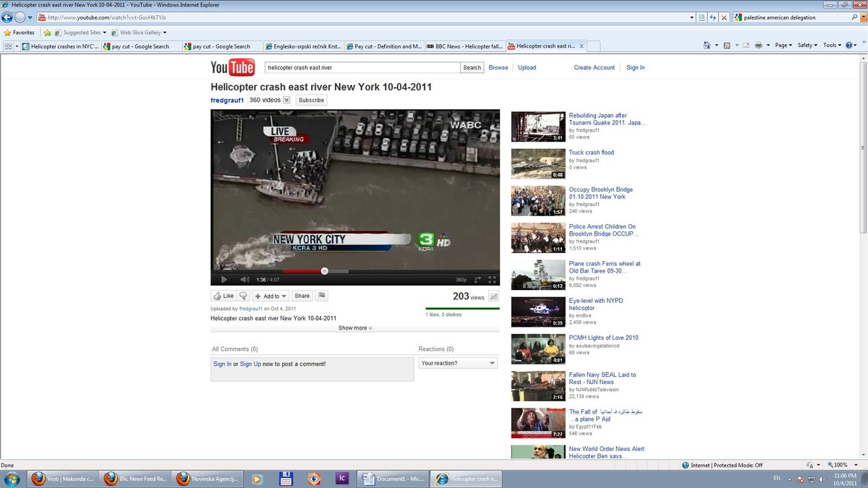Flag the video with the flag icon
Image resolution: width=868 pixels, height=488 pixels.
pos(322,296)
